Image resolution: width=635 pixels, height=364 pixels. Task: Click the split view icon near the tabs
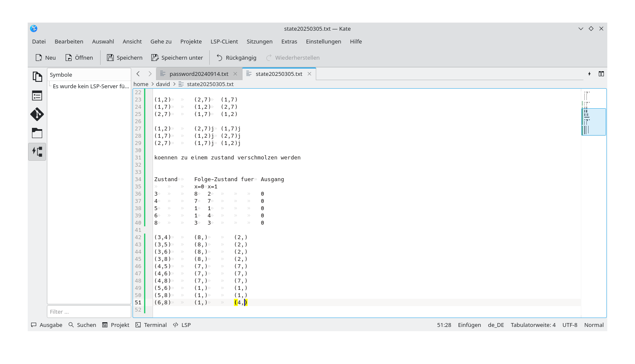[601, 73]
